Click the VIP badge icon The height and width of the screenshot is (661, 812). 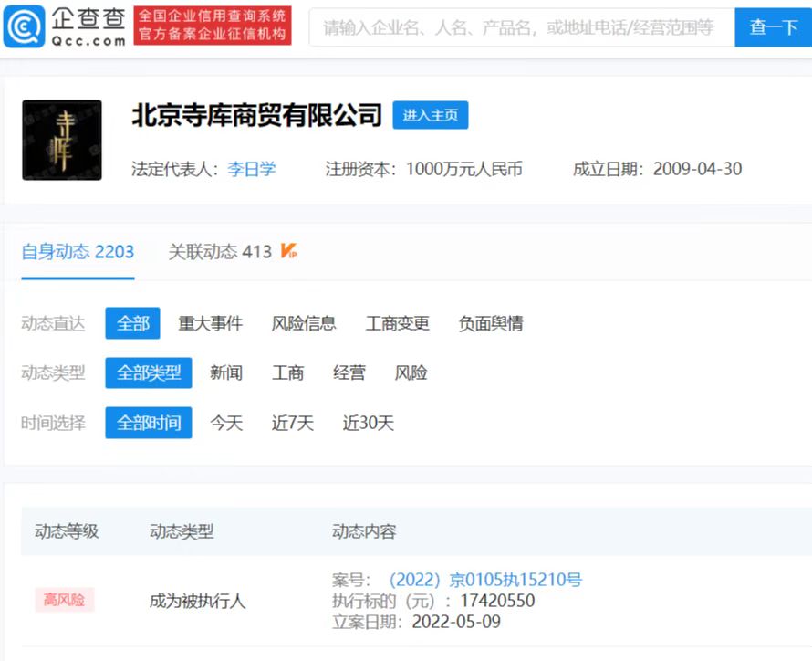click(289, 251)
